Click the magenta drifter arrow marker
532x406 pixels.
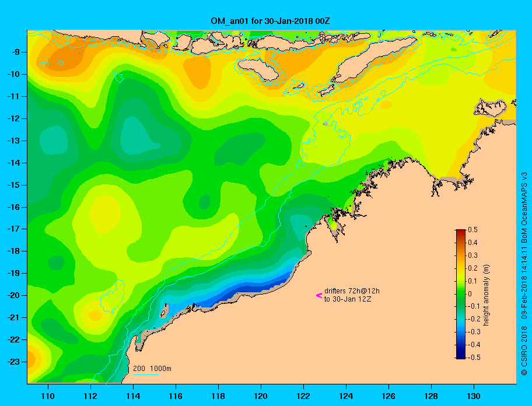point(319,296)
